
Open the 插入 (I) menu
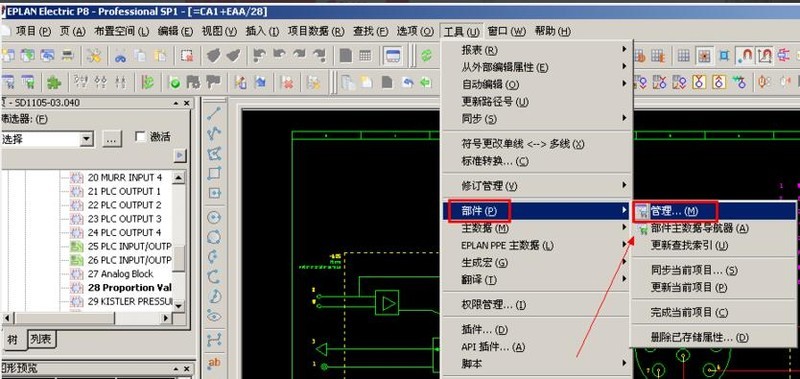262,31
